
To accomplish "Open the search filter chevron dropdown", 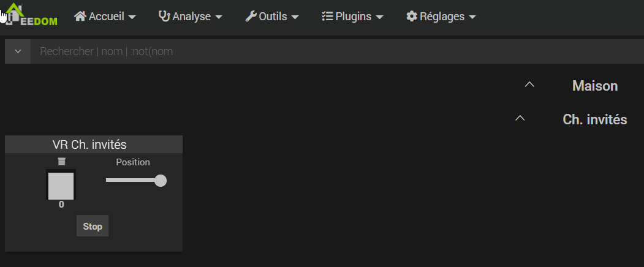I will (x=18, y=51).
